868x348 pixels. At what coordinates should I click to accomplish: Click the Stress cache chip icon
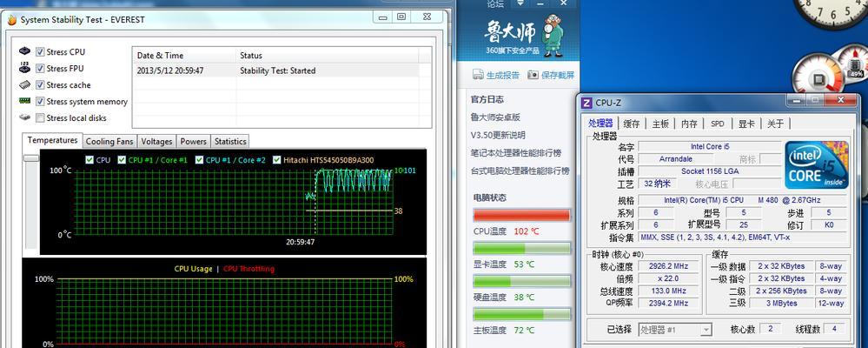[25, 84]
